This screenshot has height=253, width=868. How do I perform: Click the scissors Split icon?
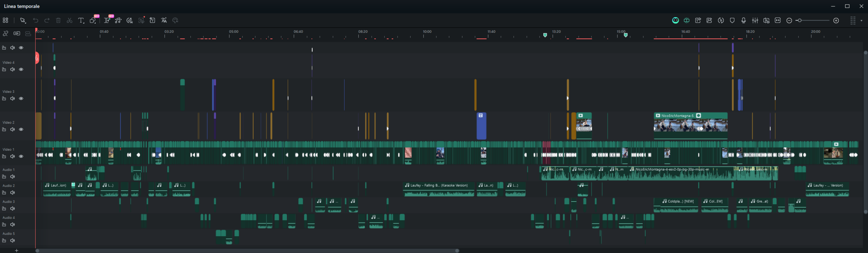coord(69,21)
